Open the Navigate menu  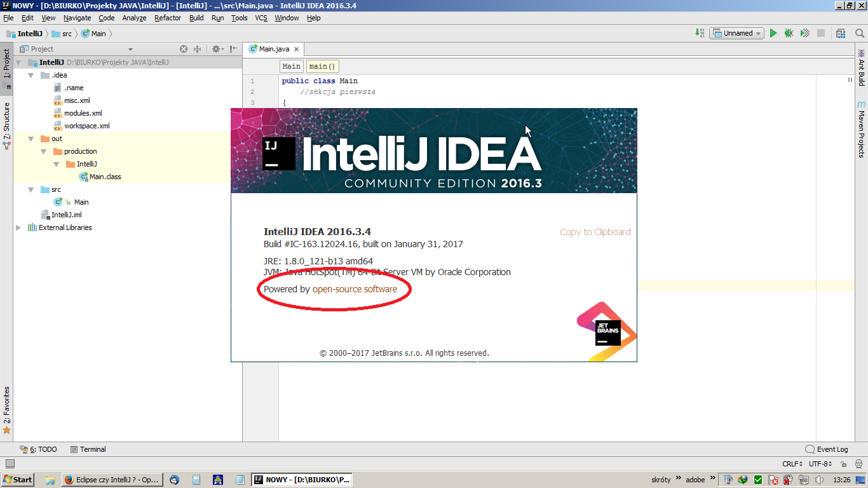click(x=77, y=18)
